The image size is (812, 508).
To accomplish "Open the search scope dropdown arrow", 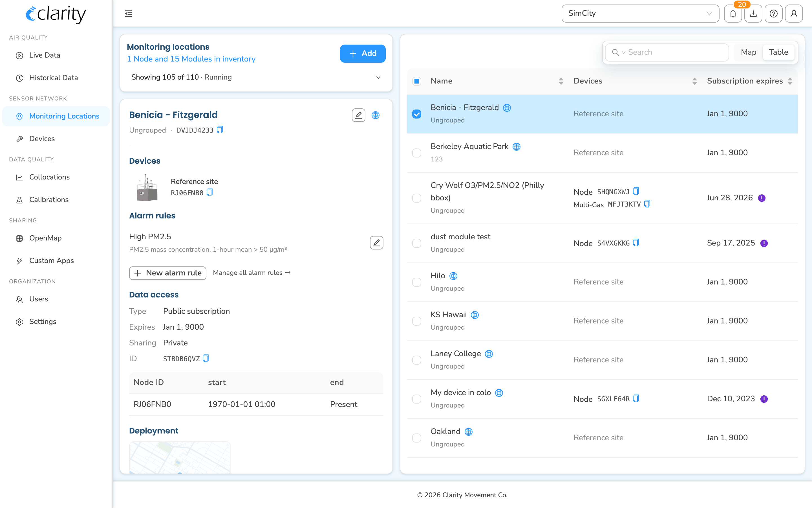I will pyautogui.click(x=623, y=52).
